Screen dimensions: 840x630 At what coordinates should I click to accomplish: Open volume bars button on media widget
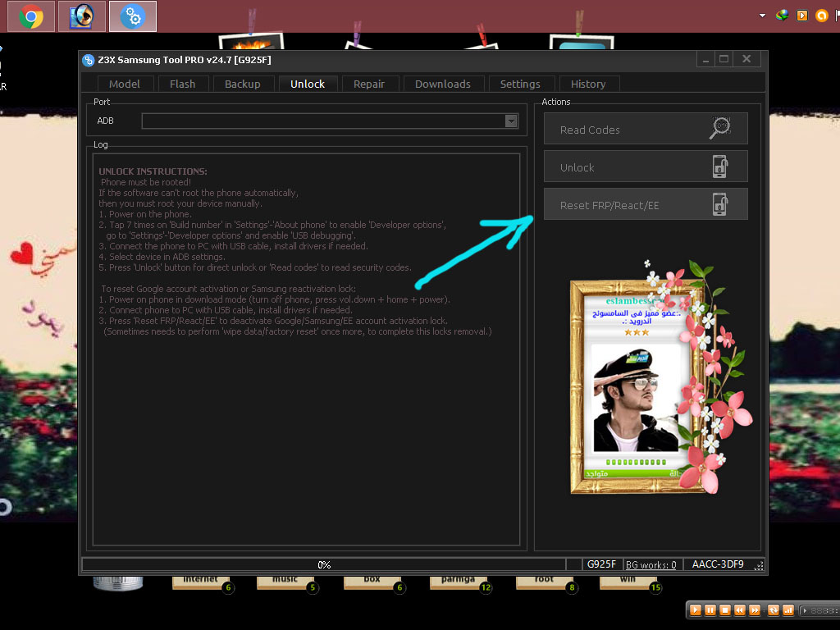788,610
